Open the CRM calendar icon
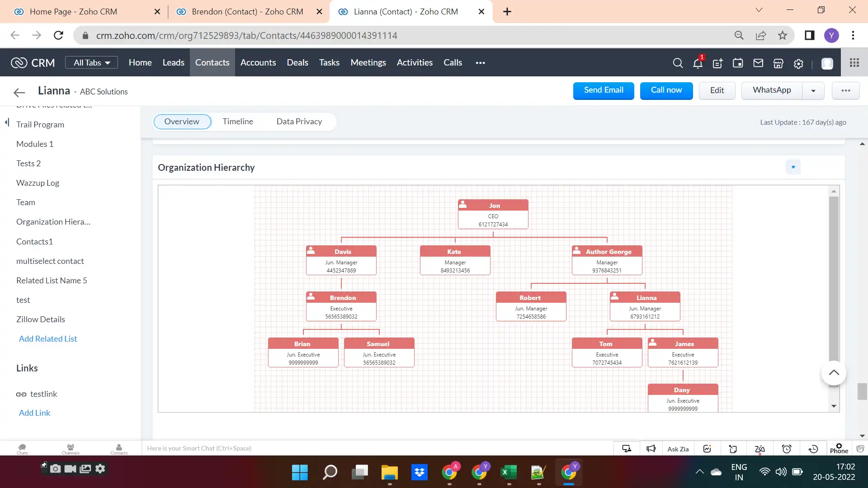This screenshot has width=868, height=488. pos(738,64)
